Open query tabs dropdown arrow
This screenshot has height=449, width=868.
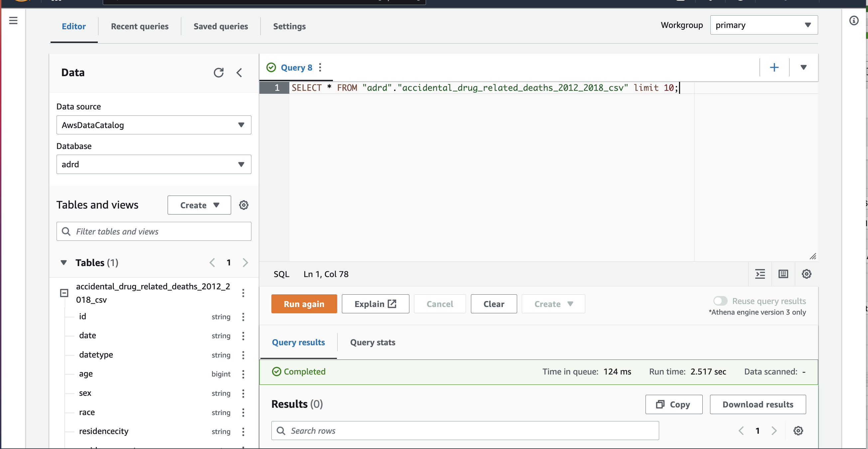tap(803, 68)
